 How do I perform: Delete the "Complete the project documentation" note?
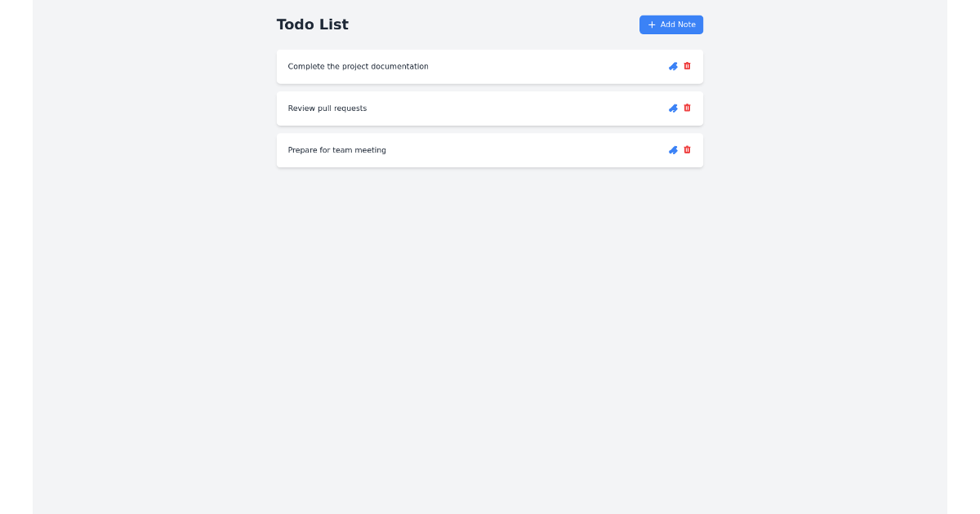click(x=687, y=66)
